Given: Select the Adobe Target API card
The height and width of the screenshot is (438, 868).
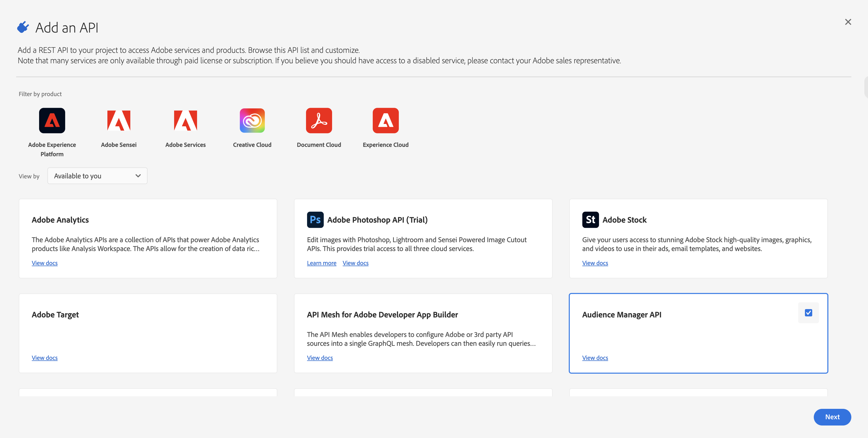Looking at the screenshot, I should pyautogui.click(x=148, y=333).
